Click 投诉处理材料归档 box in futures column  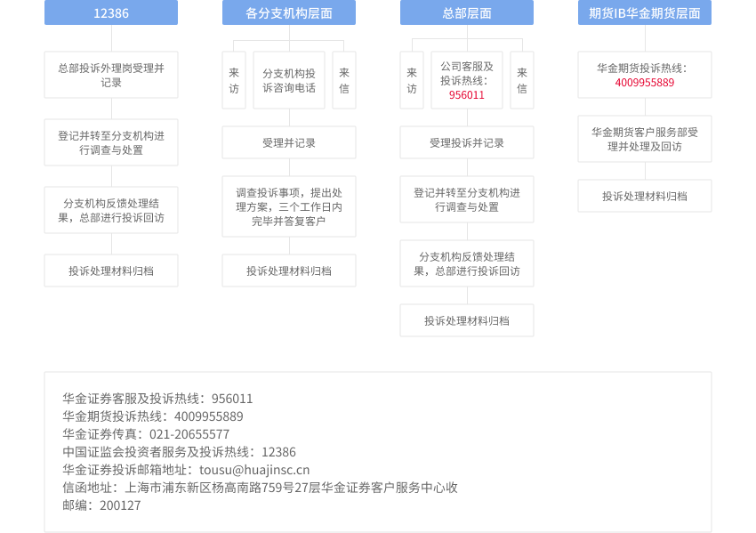point(645,196)
